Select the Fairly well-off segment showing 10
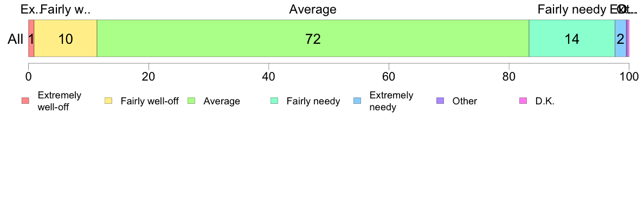 (65, 38)
